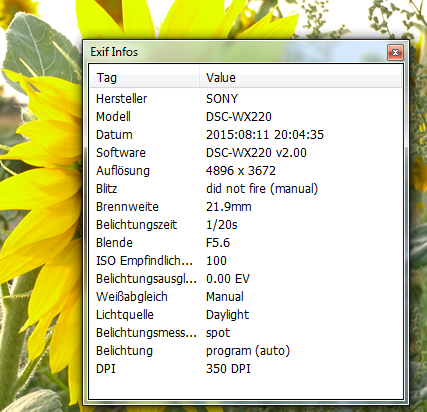Close the Exif Infos dialog

[395, 52]
